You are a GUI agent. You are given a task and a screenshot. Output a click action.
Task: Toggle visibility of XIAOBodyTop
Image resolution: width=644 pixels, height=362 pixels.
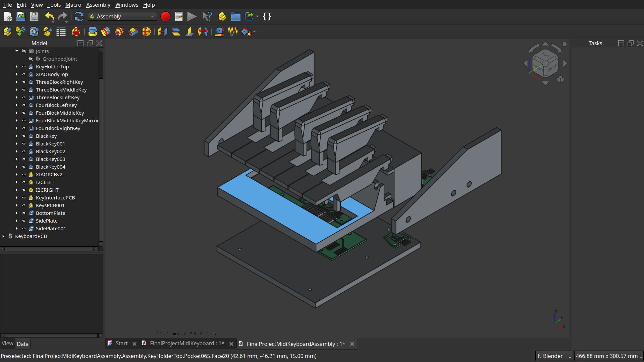[x=24, y=74]
